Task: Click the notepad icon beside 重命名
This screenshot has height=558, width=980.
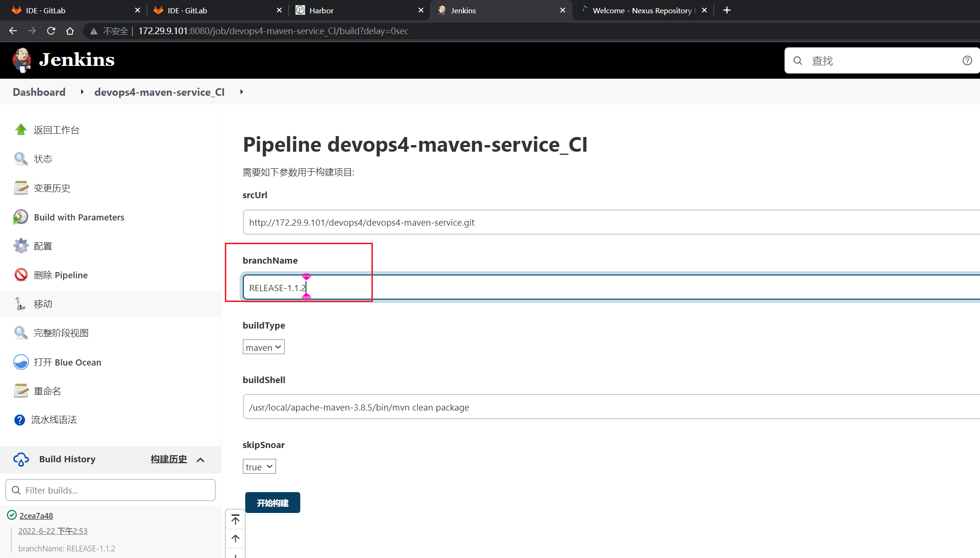Action: pos(21,391)
